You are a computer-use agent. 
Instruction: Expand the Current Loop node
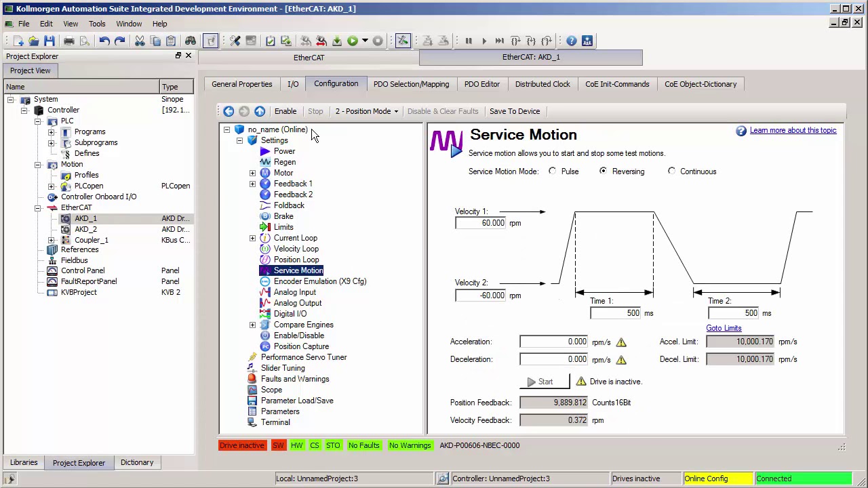tap(253, 238)
